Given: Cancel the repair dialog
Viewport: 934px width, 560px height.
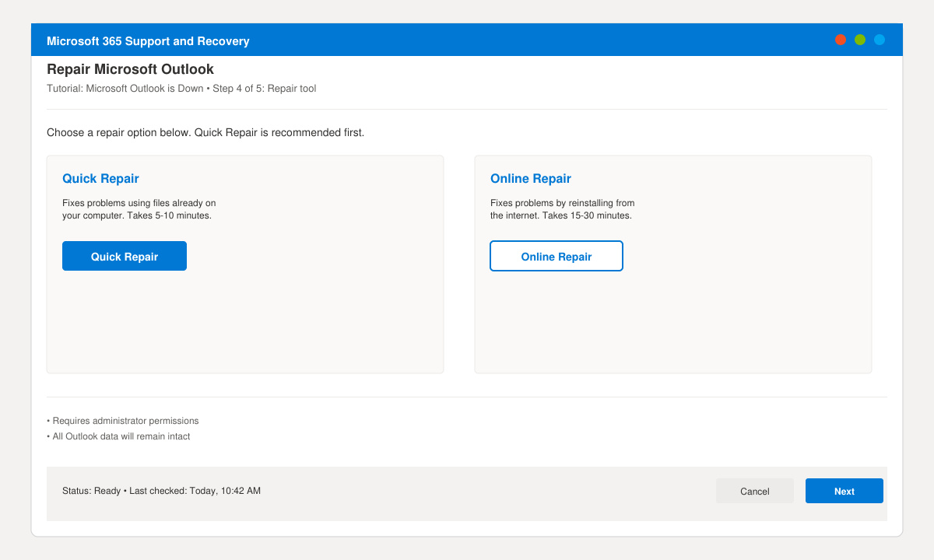Looking at the screenshot, I should (755, 491).
